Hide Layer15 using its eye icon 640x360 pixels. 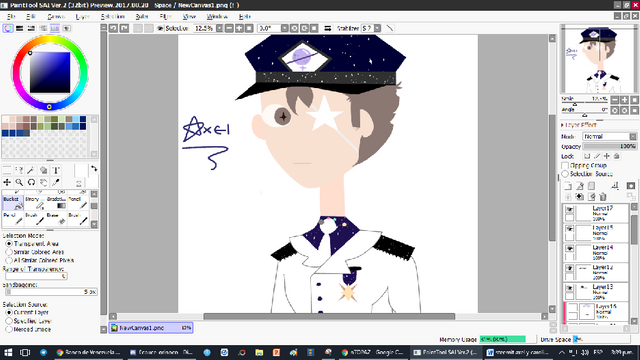[569, 229]
